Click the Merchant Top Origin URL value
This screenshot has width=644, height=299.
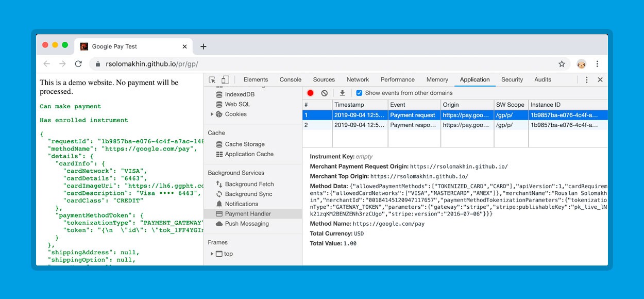click(x=419, y=177)
